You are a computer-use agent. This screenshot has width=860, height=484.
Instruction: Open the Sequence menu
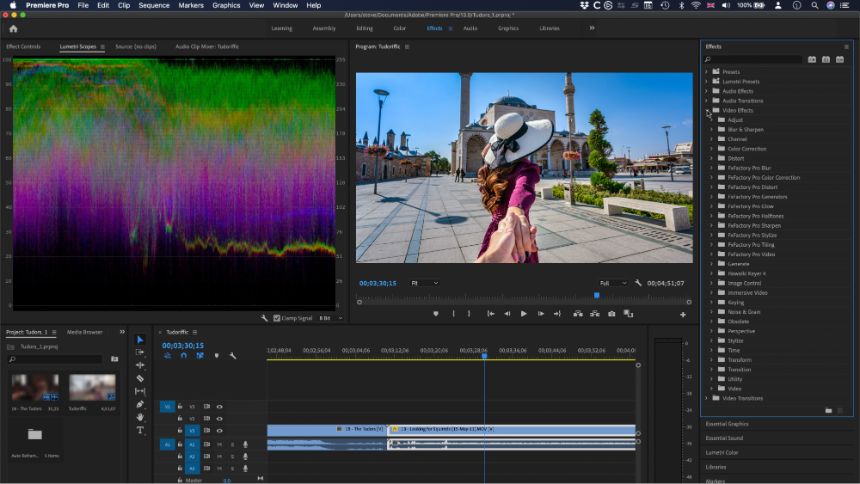pyautogui.click(x=154, y=5)
